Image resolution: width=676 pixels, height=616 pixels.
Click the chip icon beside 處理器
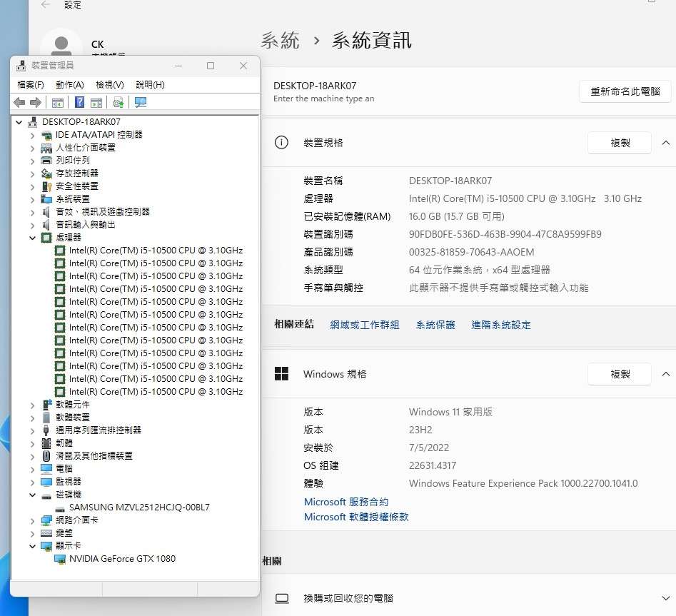(46, 238)
